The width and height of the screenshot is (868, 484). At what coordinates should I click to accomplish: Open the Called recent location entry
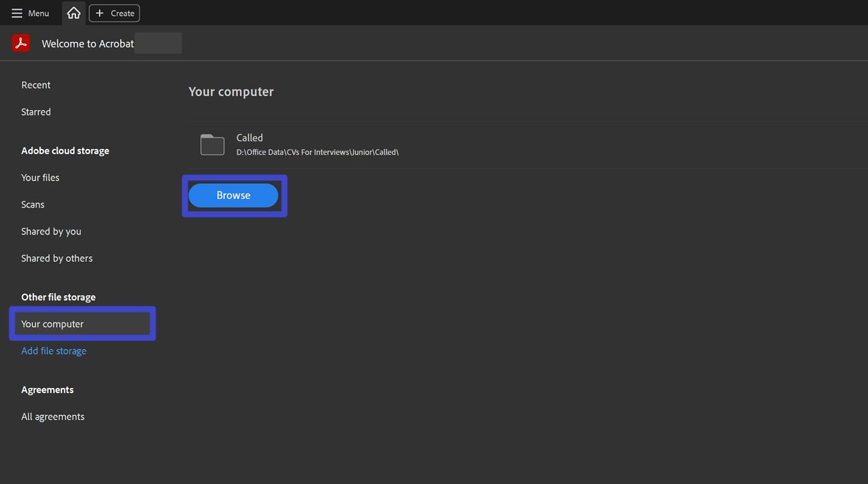point(249,138)
